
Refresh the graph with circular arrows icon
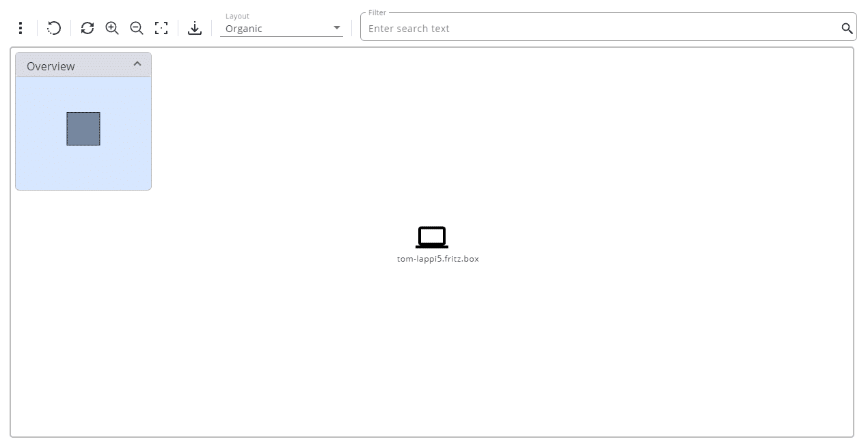pos(87,28)
